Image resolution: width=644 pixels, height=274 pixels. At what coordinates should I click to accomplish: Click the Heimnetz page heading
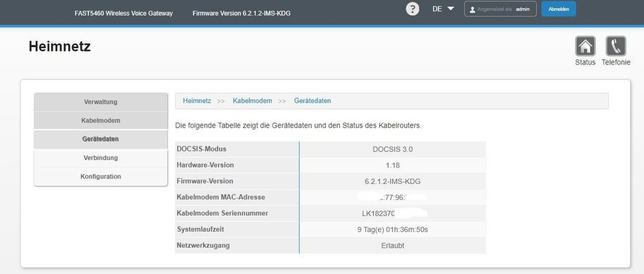coord(59,46)
